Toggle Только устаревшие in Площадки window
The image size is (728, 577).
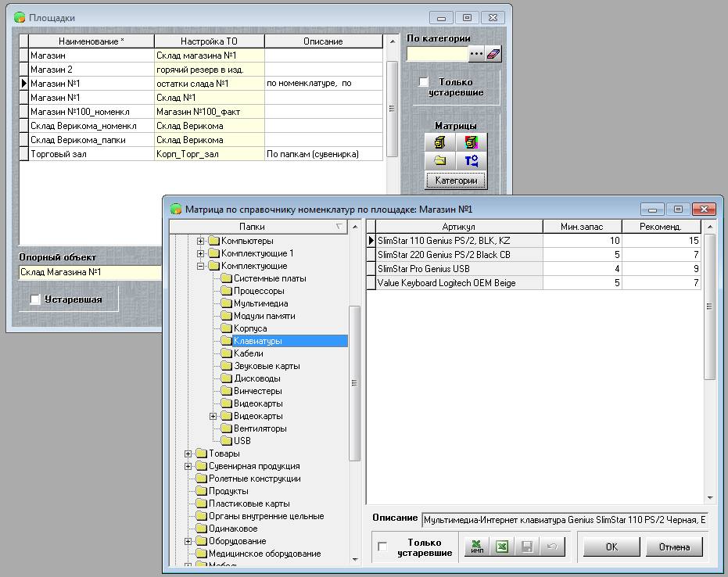(424, 82)
